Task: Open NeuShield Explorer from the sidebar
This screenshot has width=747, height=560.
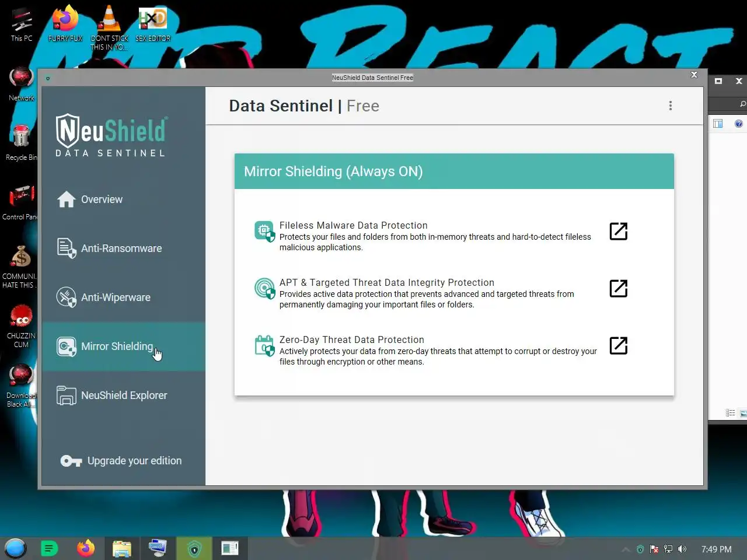Action: (124, 395)
